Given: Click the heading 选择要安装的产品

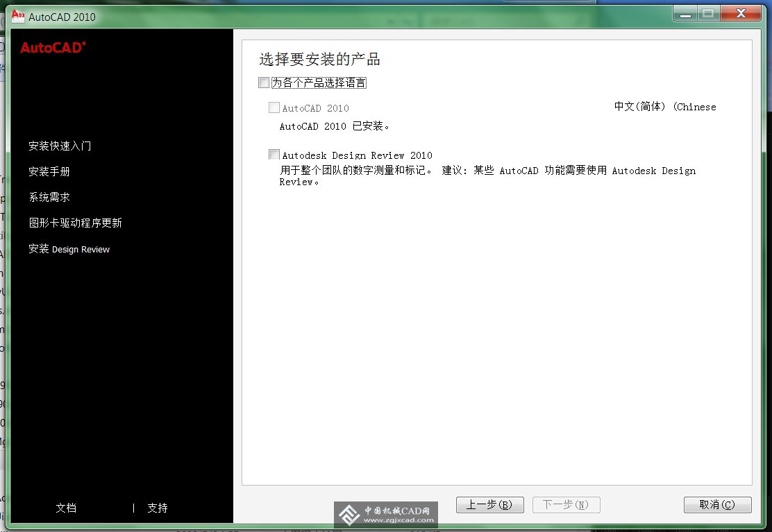Looking at the screenshot, I should tap(319, 60).
